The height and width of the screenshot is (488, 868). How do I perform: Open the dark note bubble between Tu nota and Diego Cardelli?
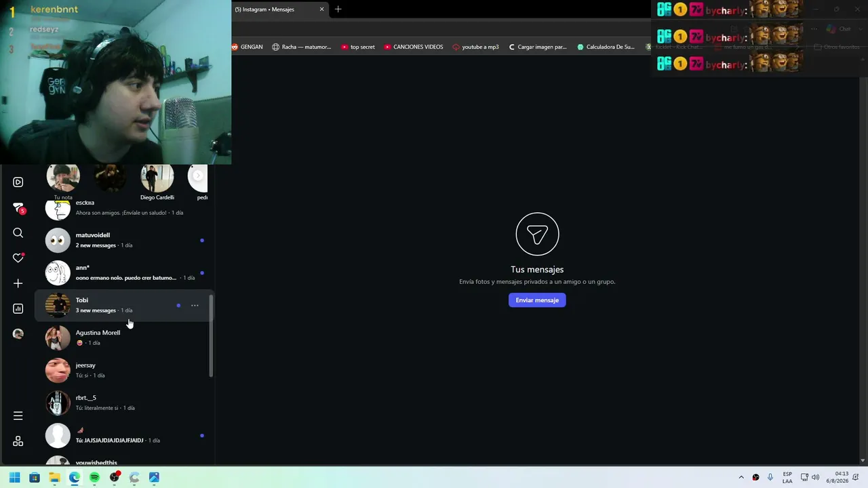tap(110, 178)
